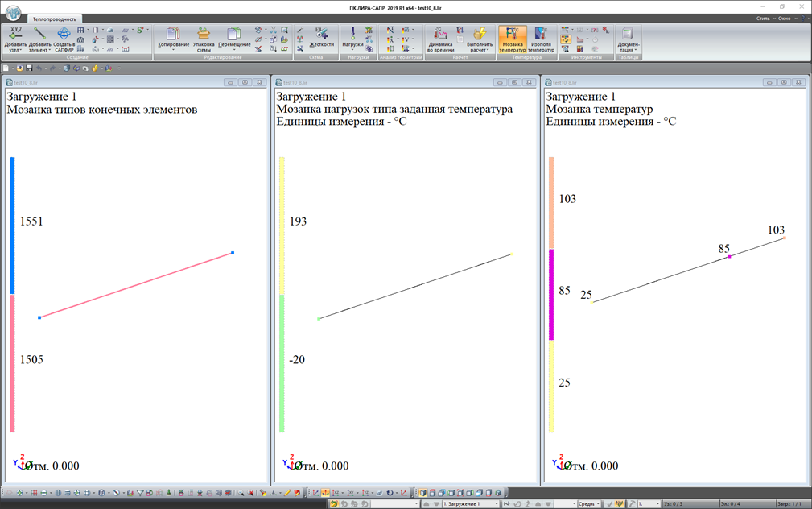Click the Динамика во времени icon

440,34
